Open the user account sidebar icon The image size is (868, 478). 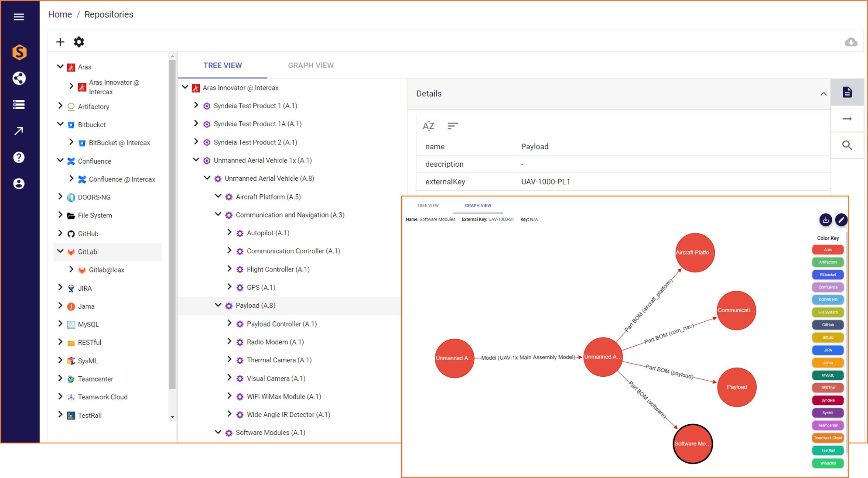click(x=19, y=184)
